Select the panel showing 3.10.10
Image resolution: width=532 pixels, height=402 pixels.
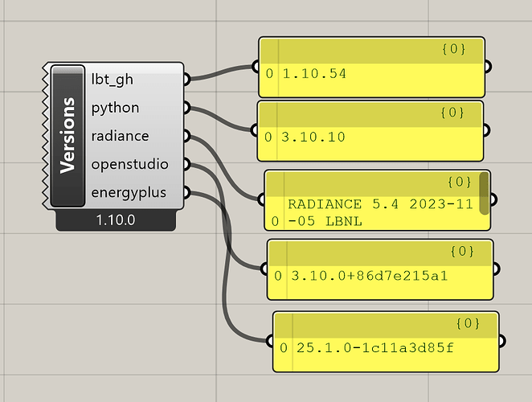tap(370, 131)
